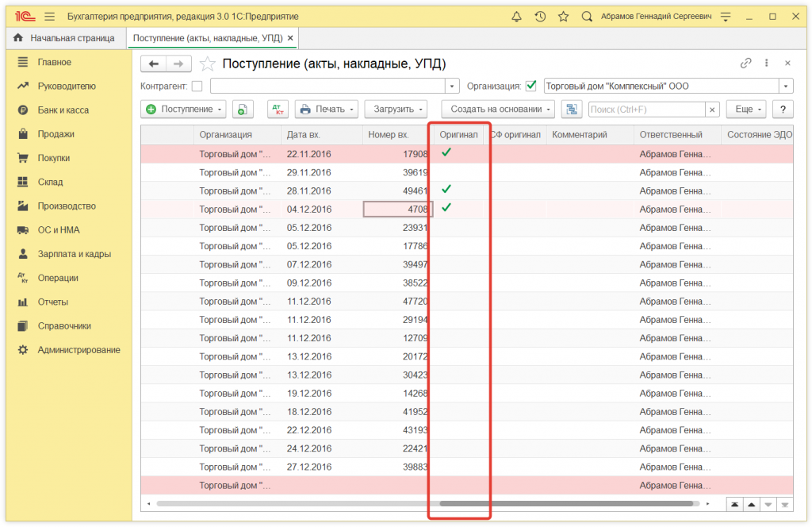Click the notifications bell icon
812x527 pixels.
[x=517, y=16]
